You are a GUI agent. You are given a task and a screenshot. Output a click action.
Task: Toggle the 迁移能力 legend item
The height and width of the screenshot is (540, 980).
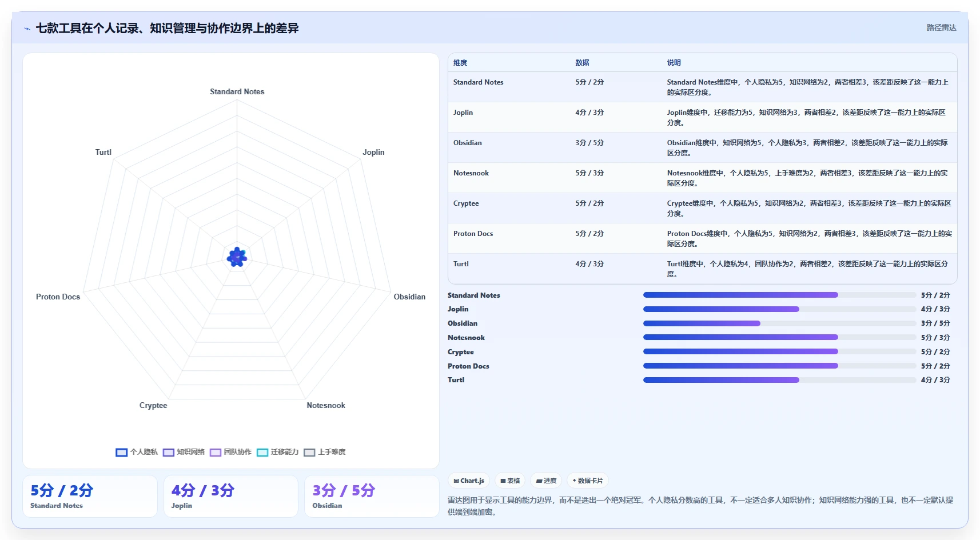[278, 452]
